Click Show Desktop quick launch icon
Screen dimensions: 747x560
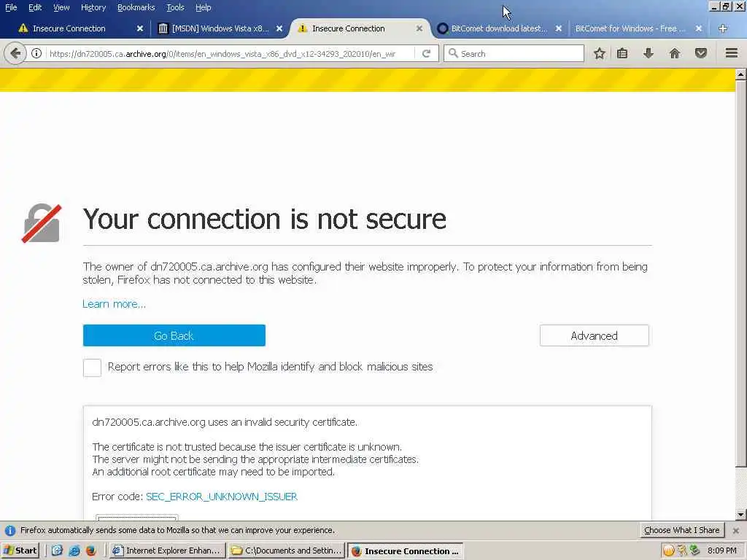tap(57, 551)
